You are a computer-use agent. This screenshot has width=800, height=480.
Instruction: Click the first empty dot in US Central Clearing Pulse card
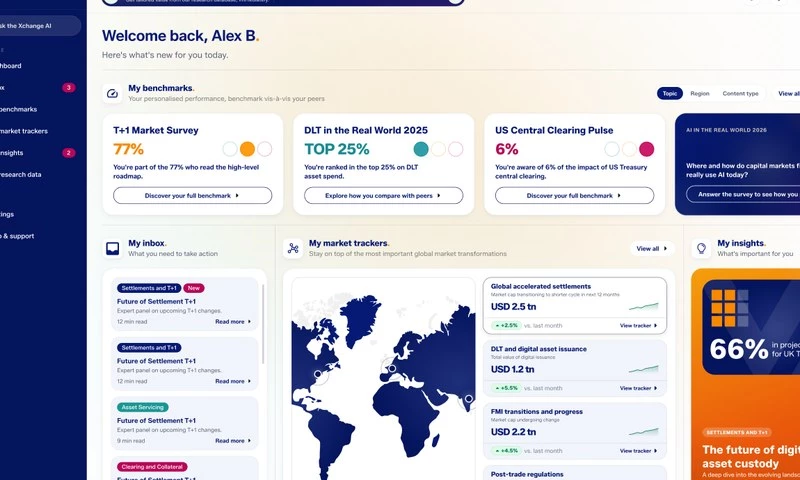click(x=612, y=149)
